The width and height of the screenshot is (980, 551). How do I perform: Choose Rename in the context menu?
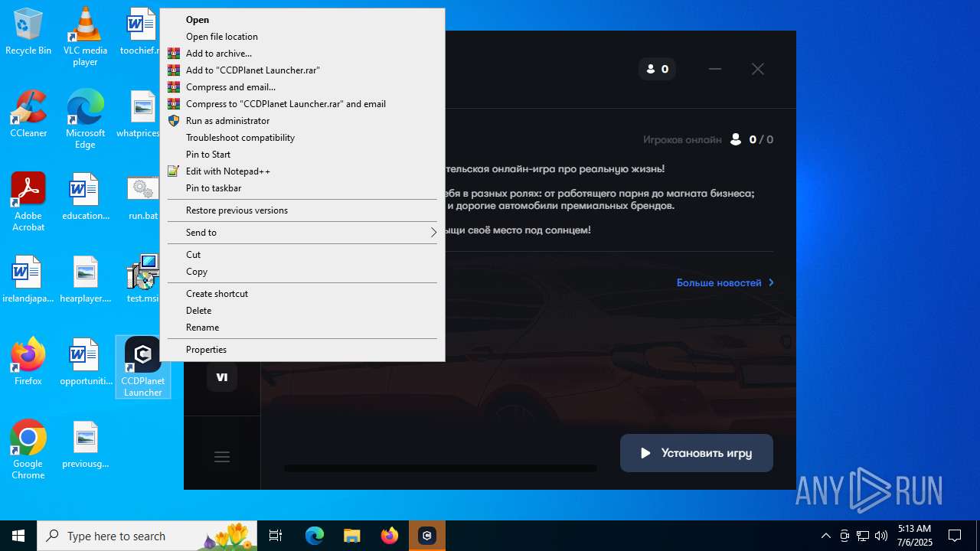(x=302, y=328)
